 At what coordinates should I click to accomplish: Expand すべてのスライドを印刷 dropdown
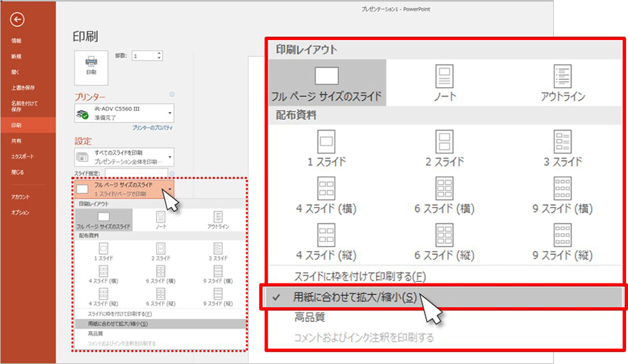tap(124, 157)
